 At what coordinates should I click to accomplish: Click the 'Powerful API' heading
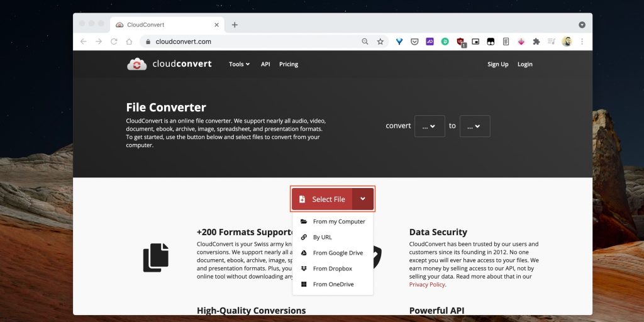pyautogui.click(x=436, y=311)
